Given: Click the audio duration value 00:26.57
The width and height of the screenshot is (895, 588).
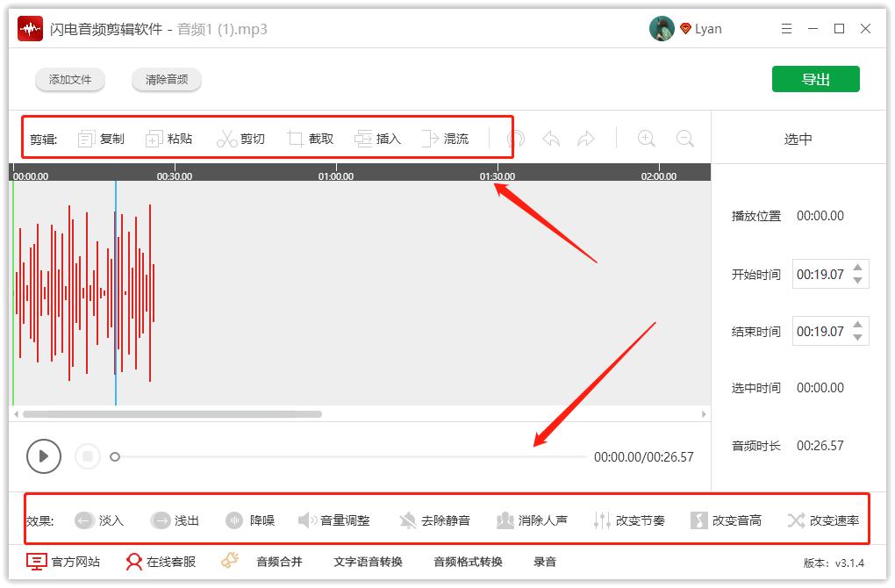Looking at the screenshot, I should (820, 445).
